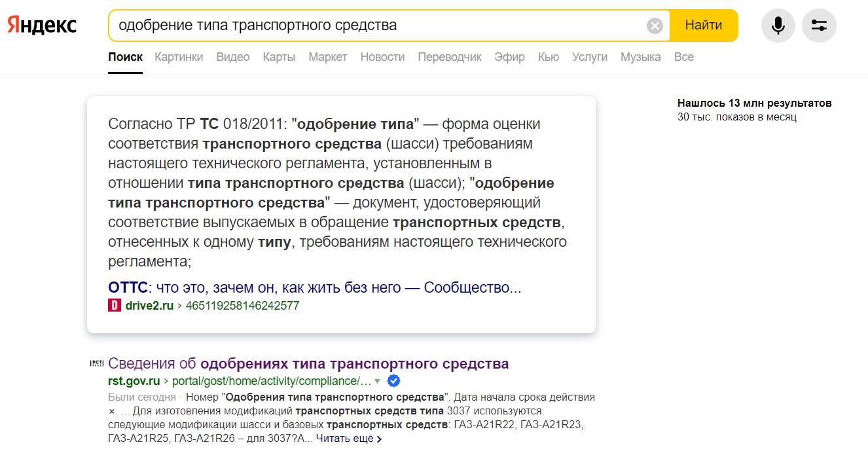
Task: Clear the search query with X icon
Action: pyautogui.click(x=655, y=26)
